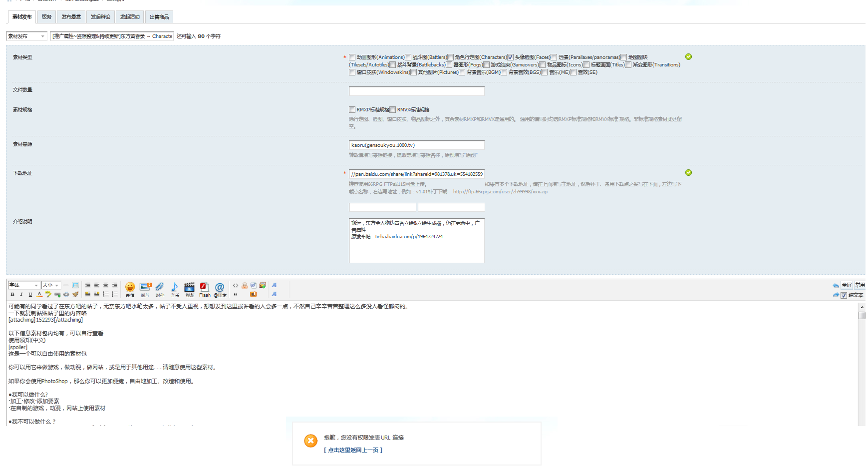Click the 素材来源 source input field
Screen dimensions: 868x471
pyautogui.click(x=417, y=145)
